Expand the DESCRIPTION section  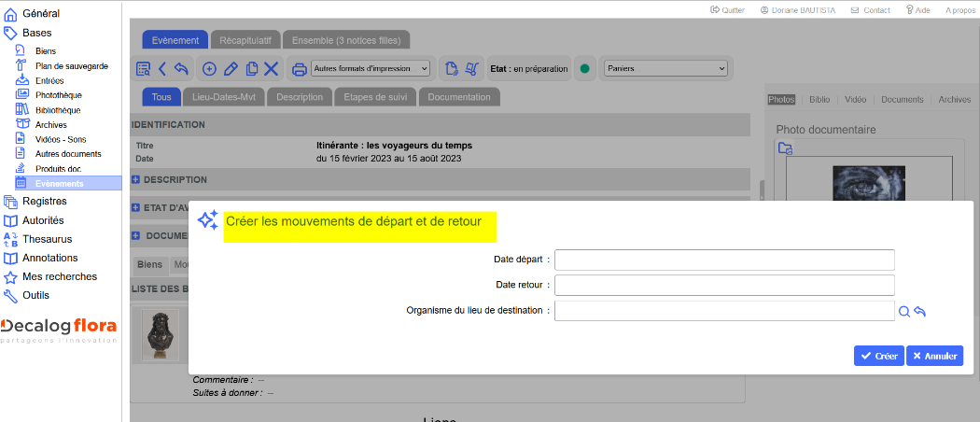pos(135,179)
